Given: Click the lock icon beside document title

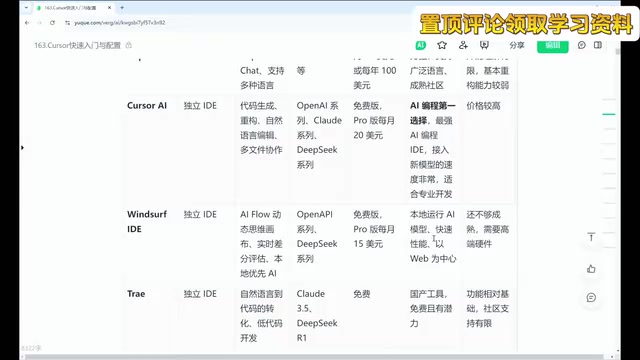Looking at the screenshot, I should point(129,45).
